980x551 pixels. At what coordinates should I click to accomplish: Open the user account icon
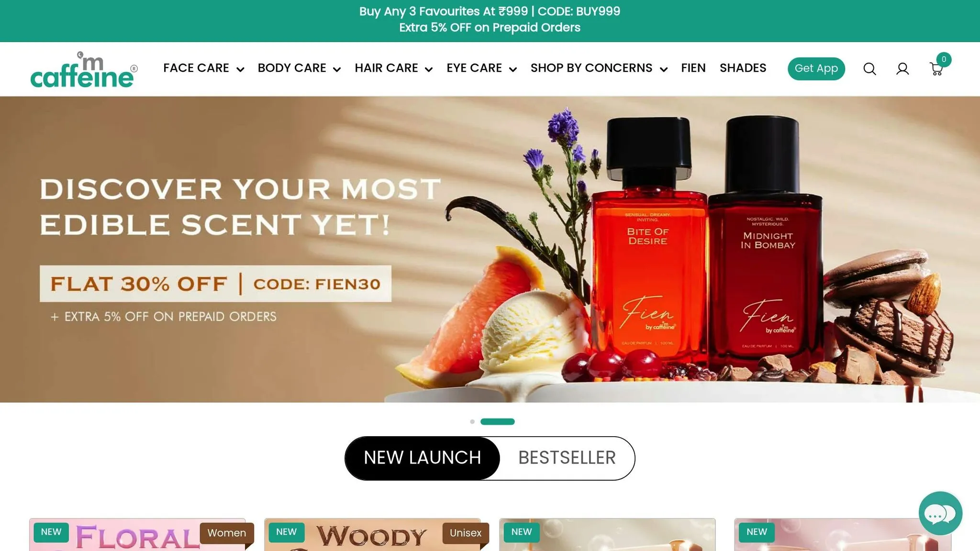coord(902,69)
